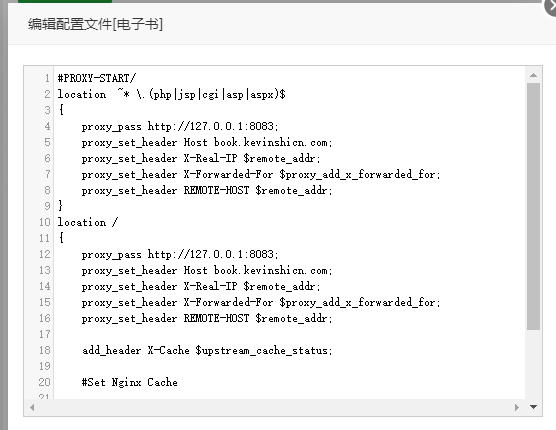Click the horizontal scrollbar right arrow
The image size is (556, 430).
tap(517, 407)
